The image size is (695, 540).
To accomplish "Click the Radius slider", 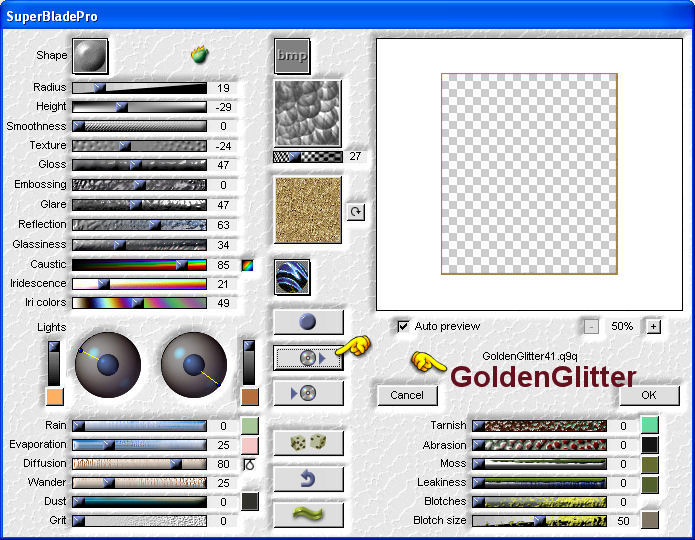I will [x=139, y=88].
